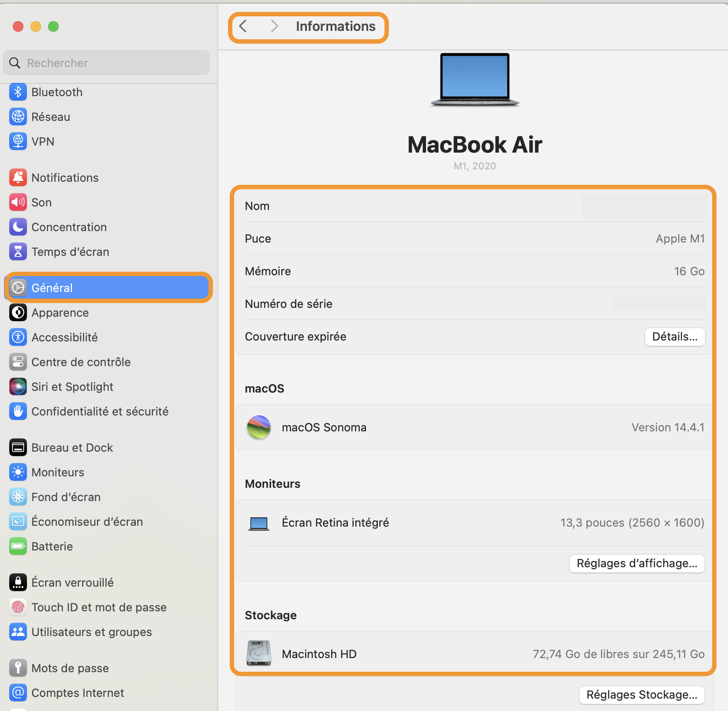The height and width of the screenshot is (711, 728).
Task: Select the VPN globe icon
Action: click(x=18, y=141)
